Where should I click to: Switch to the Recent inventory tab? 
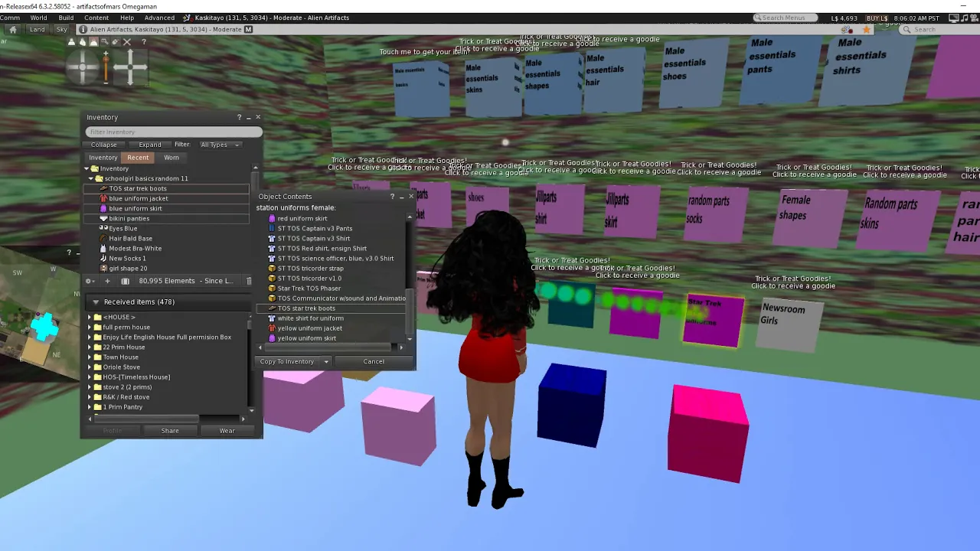[x=138, y=158]
